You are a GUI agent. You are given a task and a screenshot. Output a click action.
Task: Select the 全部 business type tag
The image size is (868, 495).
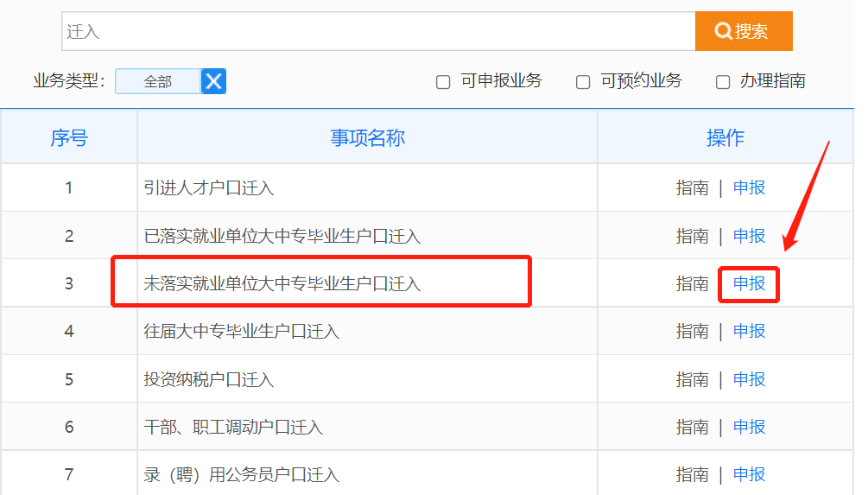[x=158, y=81]
